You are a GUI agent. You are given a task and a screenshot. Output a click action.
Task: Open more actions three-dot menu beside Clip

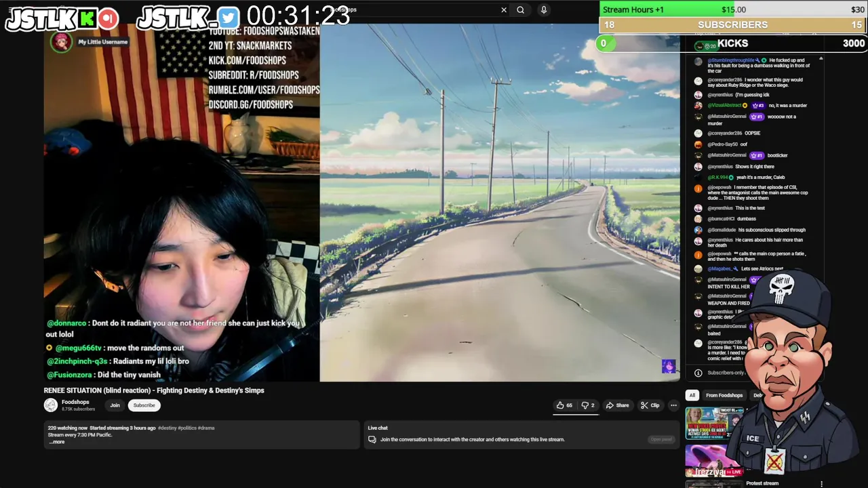673,405
